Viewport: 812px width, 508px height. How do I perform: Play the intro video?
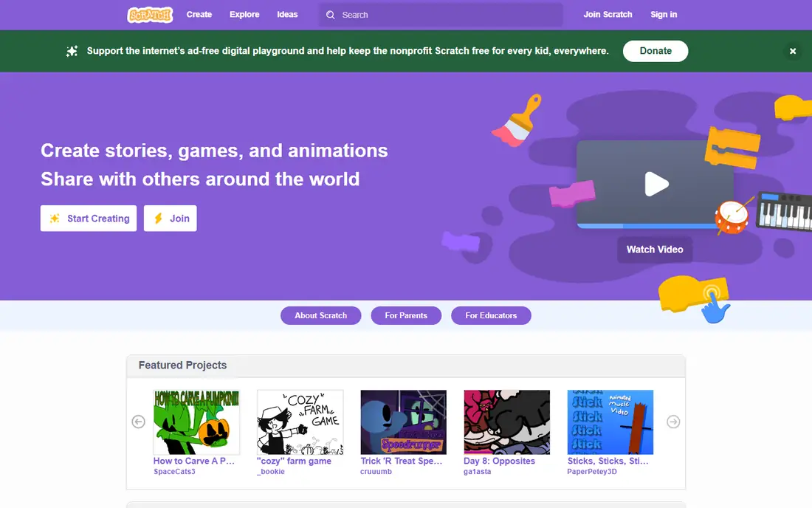pos(656,184)
